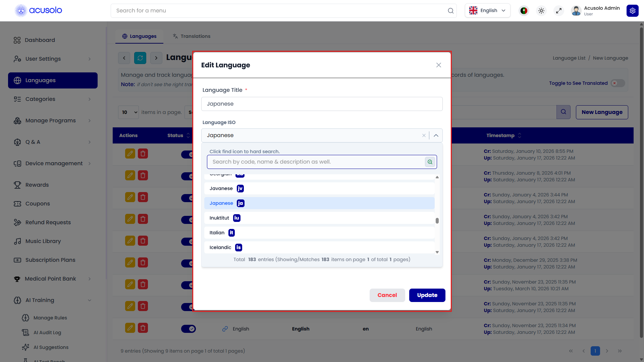Image resolution: width=644 pixels, height=362 pixels.
Task: Toggle the See Translated switch
Action: (x=618, y=83)
